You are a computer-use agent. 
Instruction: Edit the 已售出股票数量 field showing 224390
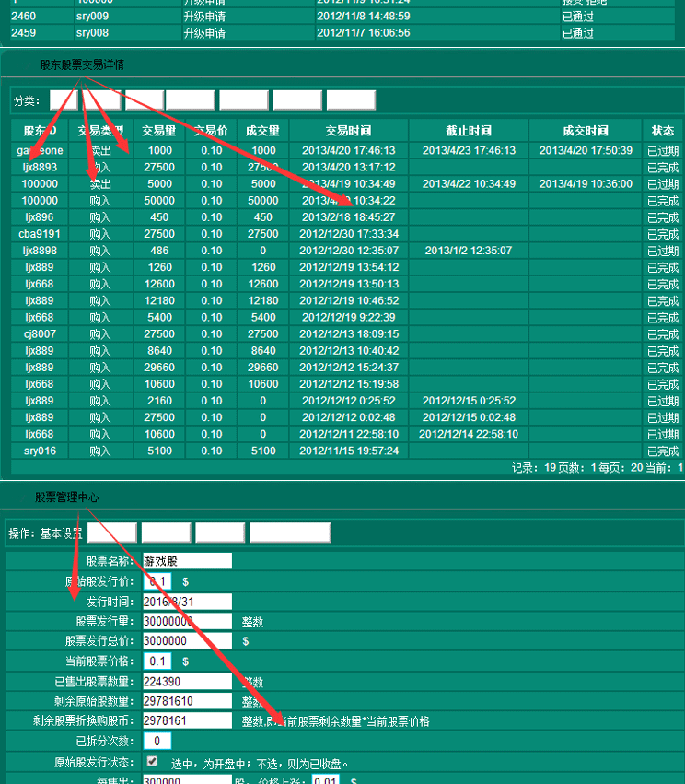188,682
